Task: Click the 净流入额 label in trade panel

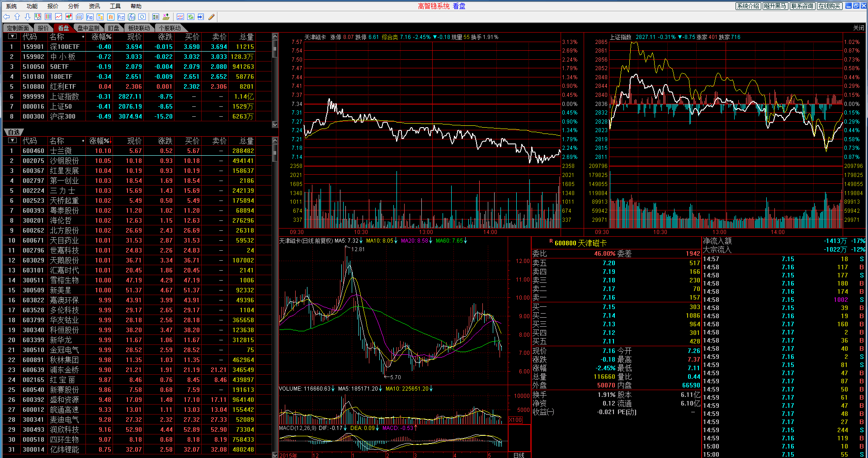Action: (717, 241)
